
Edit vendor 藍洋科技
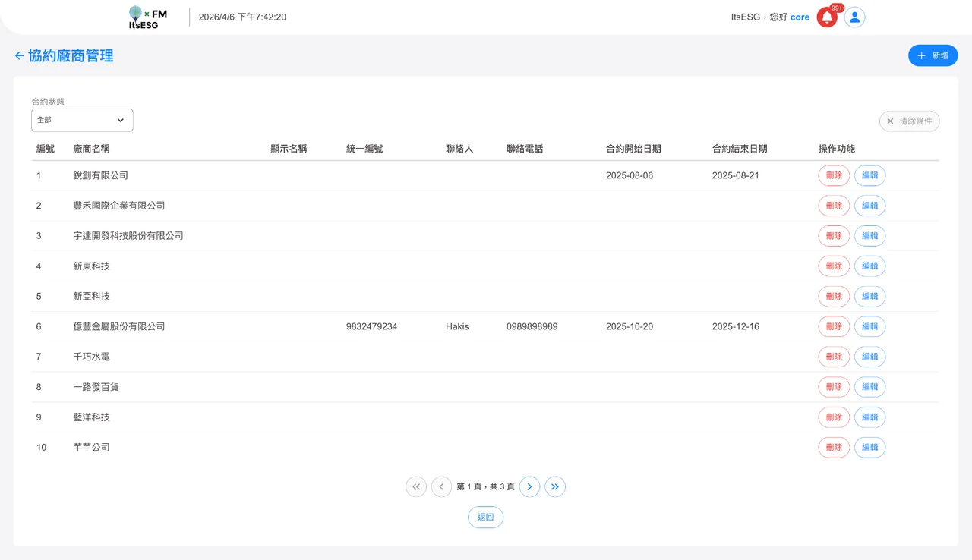(x=870, y=417)
